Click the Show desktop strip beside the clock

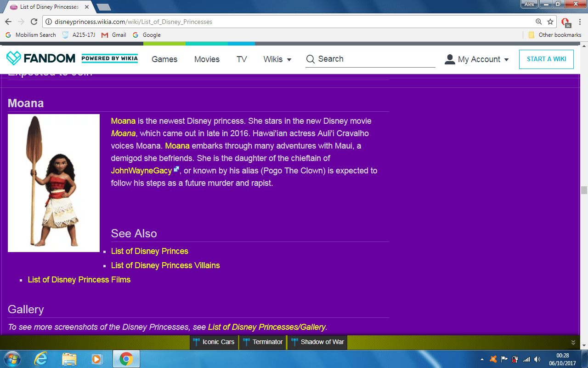pyautogui.click(x=584, y=359)
